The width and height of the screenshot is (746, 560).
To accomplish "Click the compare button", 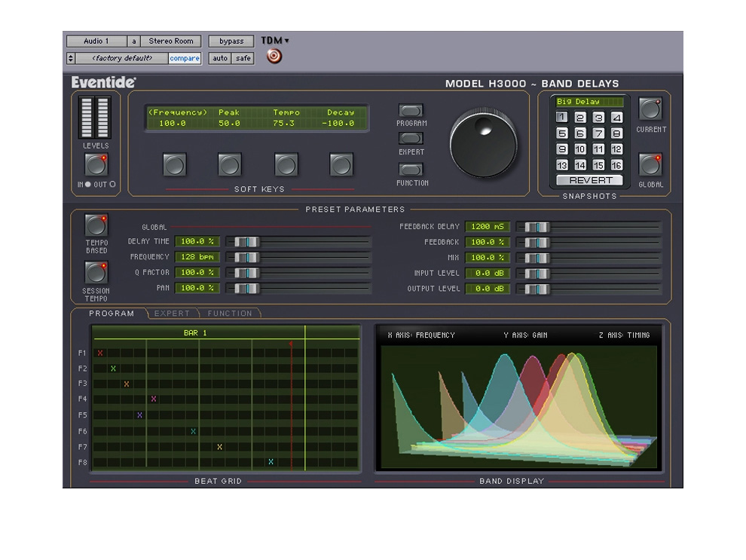I will tap(185, 58).
